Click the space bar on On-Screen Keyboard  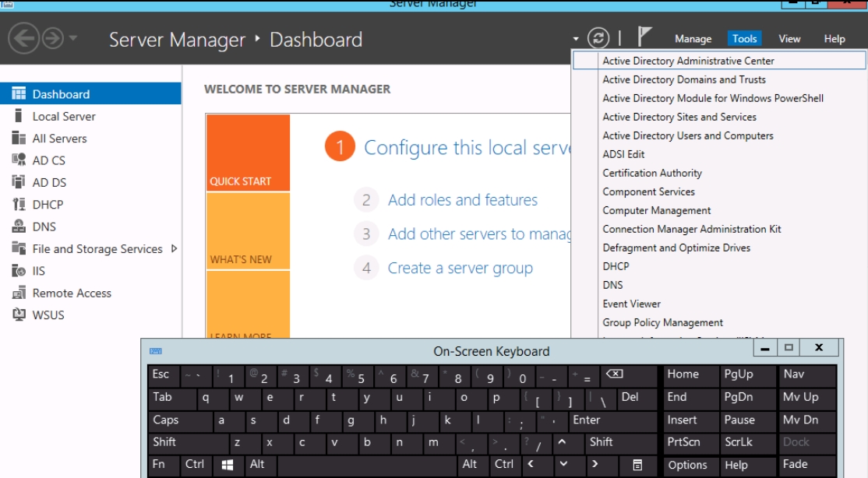(x=368, y=465)
